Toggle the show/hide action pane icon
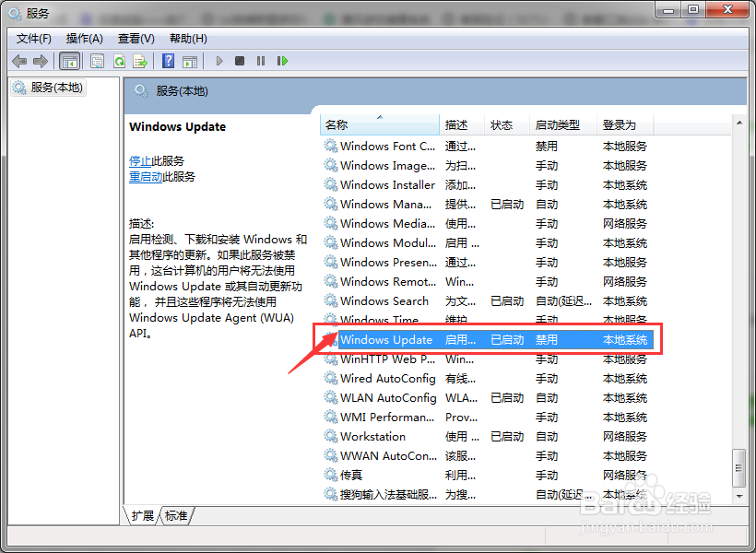Screen dimensions: 756x553 (190, 61)
